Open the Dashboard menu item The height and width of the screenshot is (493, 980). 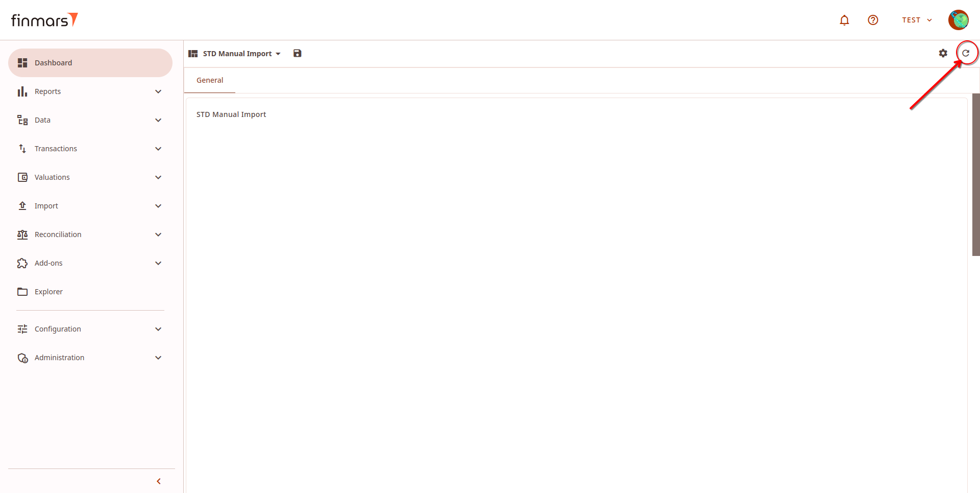(90, 63)
